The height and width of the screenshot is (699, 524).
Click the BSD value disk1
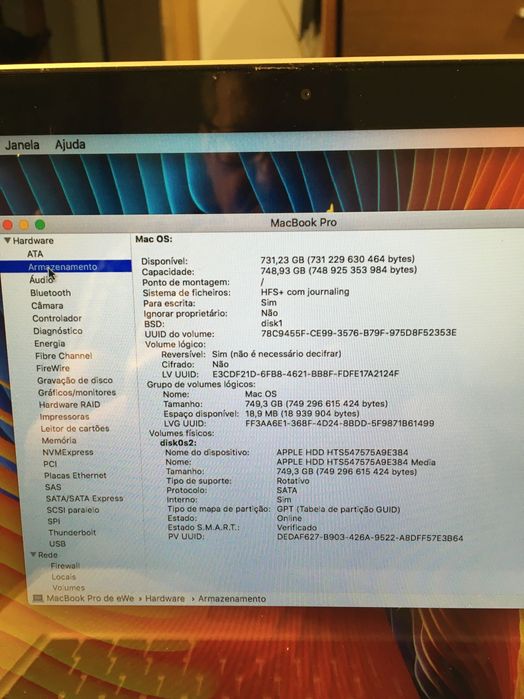[x=272, y=323]
